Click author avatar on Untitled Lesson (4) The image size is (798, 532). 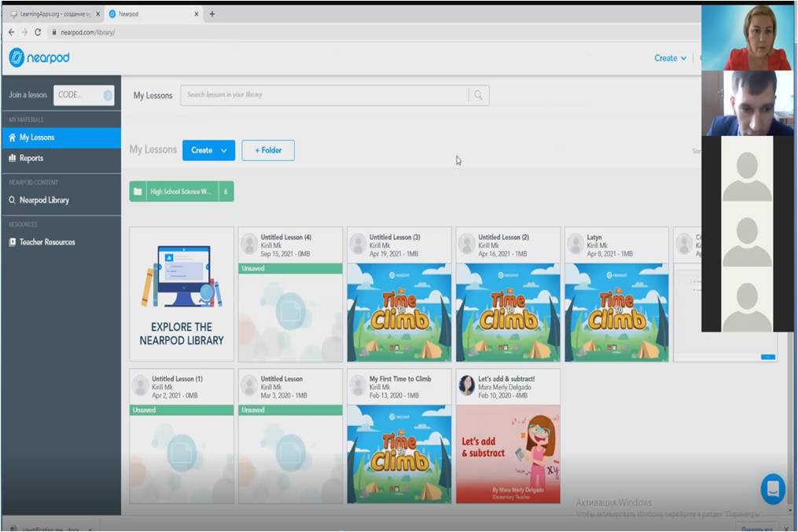coord(249,244)
